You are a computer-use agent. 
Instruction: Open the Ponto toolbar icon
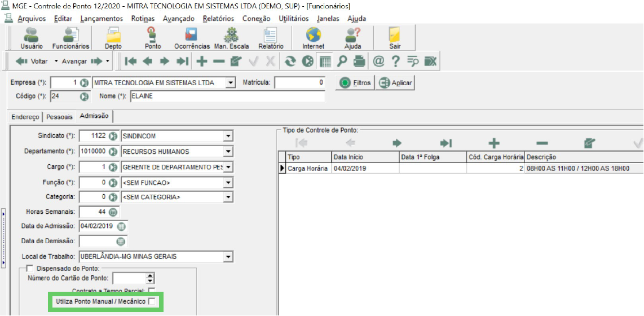[x=152, y=38]
